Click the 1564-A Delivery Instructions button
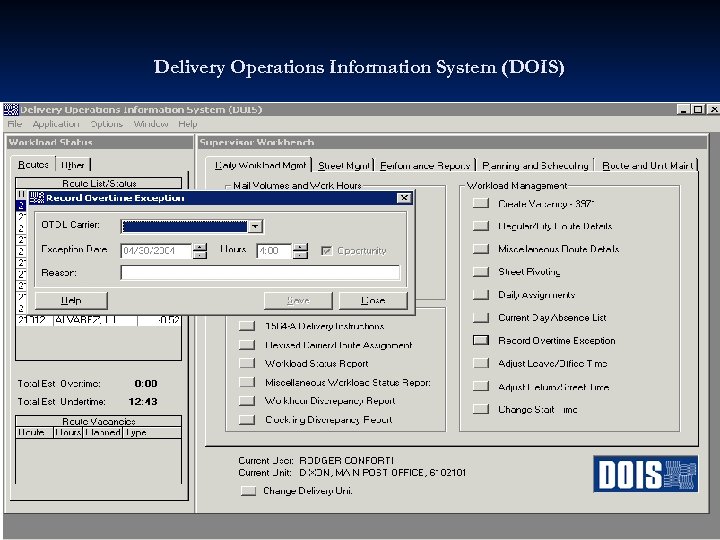This screenshot has height=540, width=720. (x=247, y=326)
